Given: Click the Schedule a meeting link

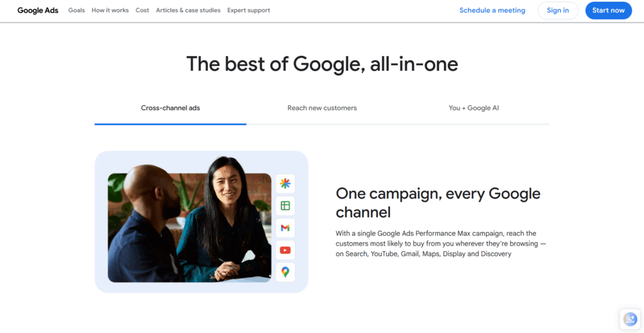Looking at the screenshot, I should point(492,10).
